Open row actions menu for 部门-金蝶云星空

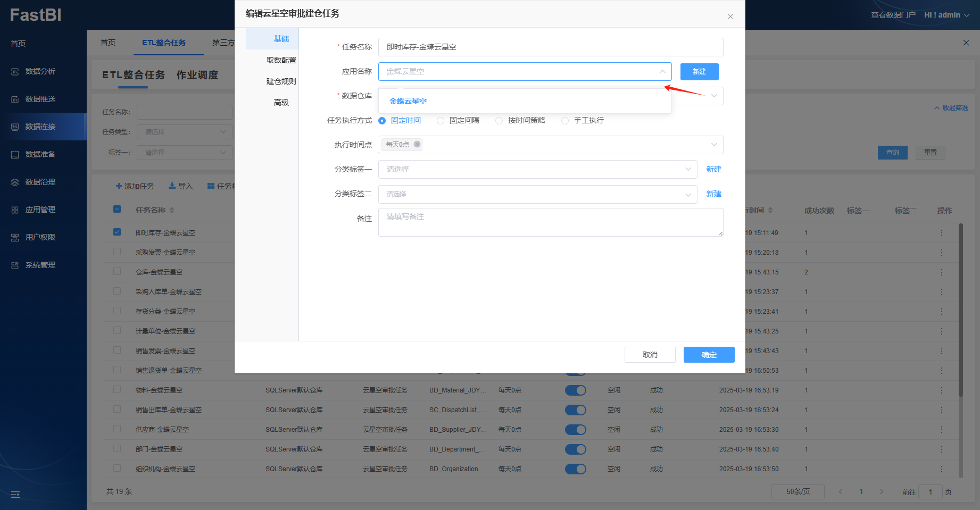[942, 449]
